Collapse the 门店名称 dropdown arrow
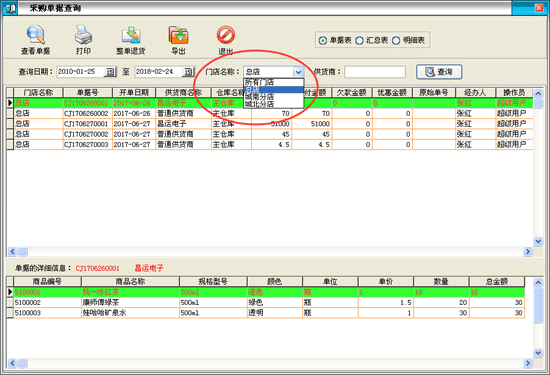The height and width of the screenshot is (375, 550). 298,72
